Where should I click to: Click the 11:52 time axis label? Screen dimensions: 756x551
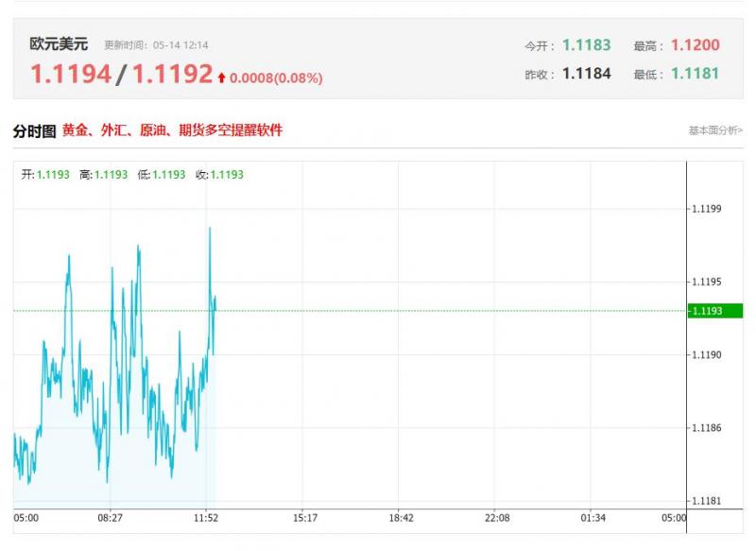(206, 518)
